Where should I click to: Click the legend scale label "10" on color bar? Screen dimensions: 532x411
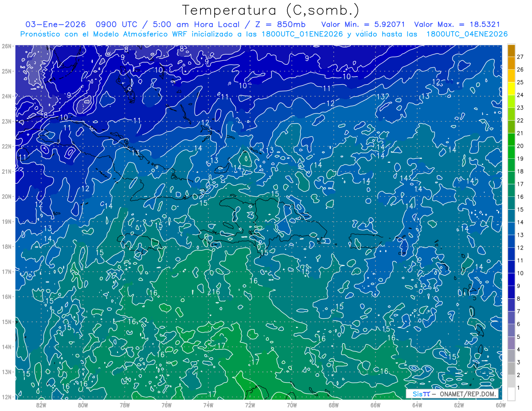[520, 273]
